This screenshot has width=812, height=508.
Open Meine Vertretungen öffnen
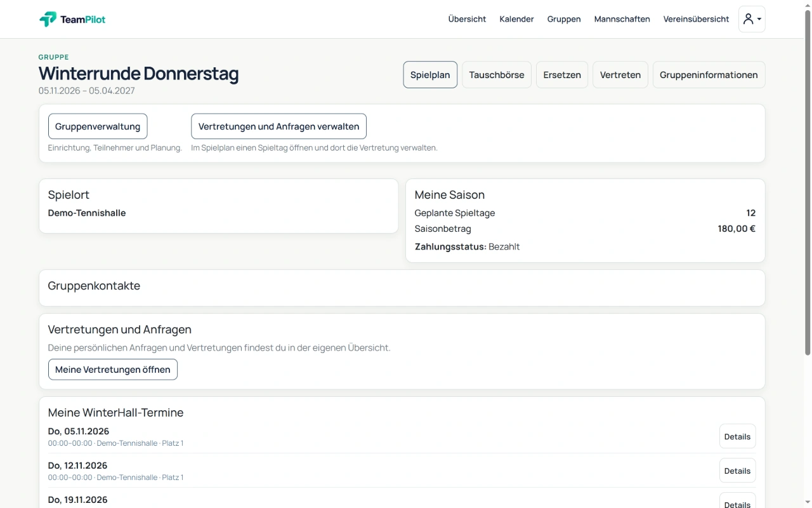pyautogui.click(x=113, y=370)
